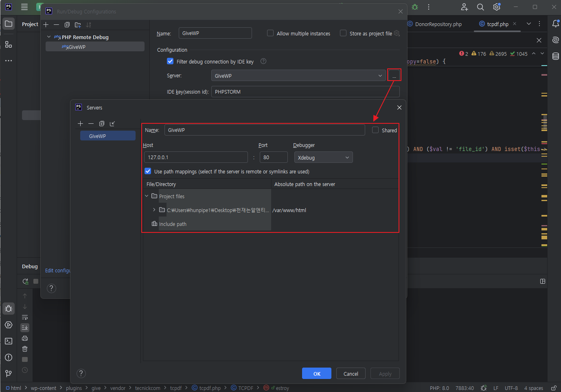Add a new server in Servers dialog
This screenshot has height=392, width=561.
(x=80, y=124)
